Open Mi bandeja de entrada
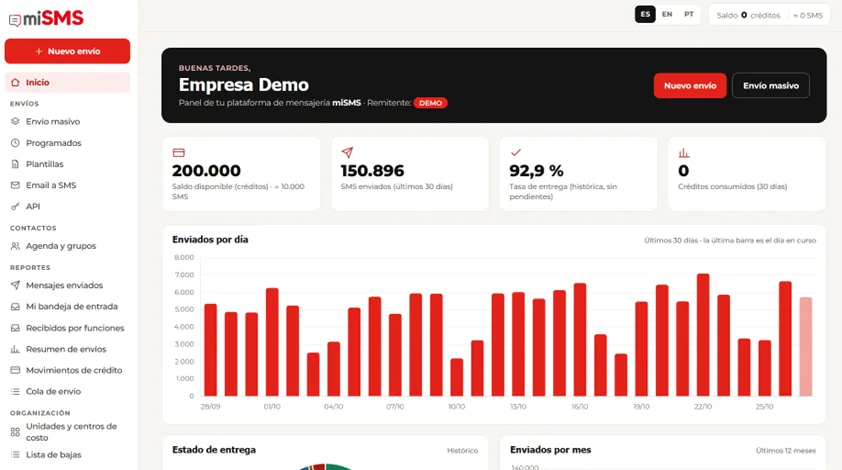 pos(67,306)
